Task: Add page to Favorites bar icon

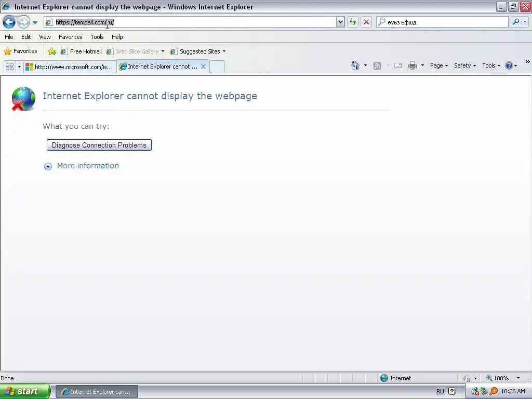Action: pos(52,51)
